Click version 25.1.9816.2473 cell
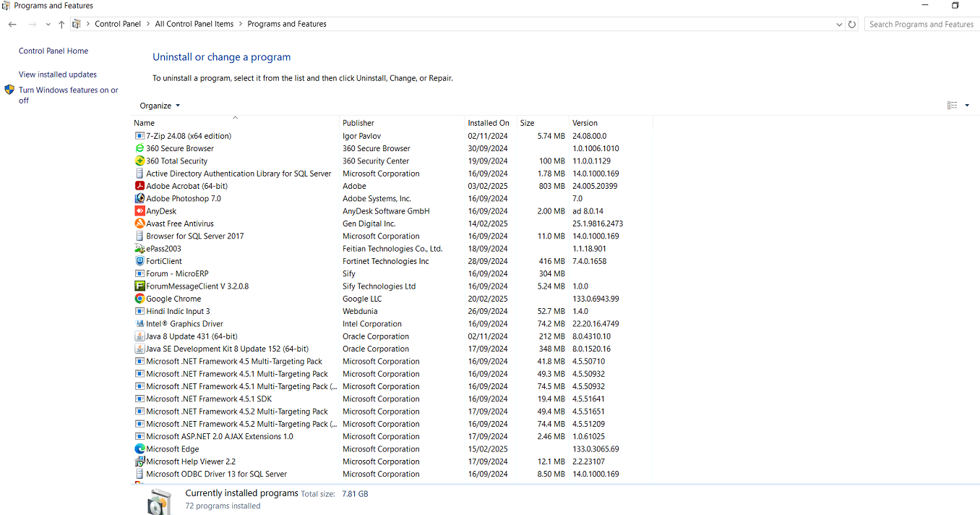 click(598, 224)
